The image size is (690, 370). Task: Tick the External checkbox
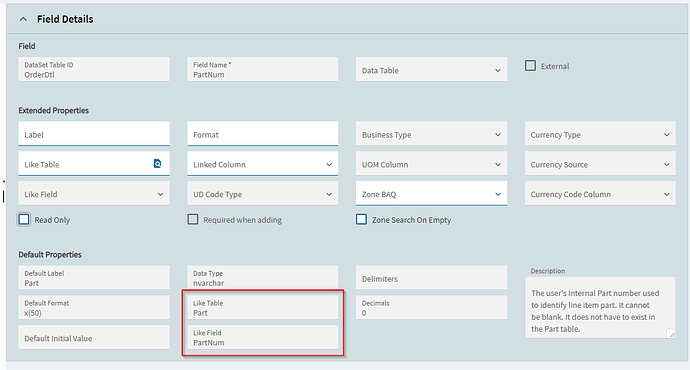pos(530,66)
